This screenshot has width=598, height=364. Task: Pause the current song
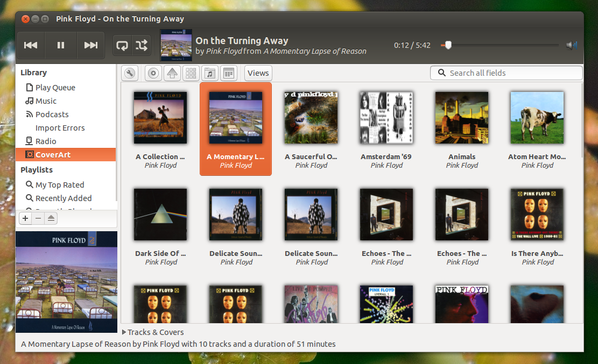pos(61,45)
